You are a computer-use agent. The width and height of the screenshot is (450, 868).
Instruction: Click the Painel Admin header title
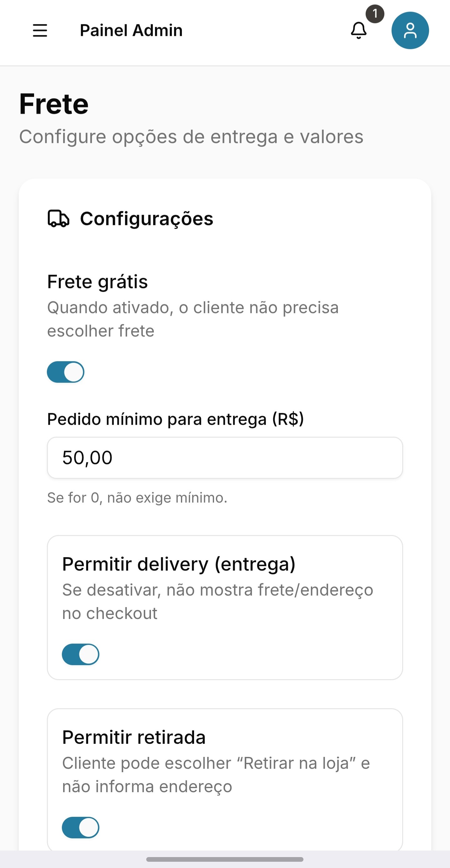[131, 30]
